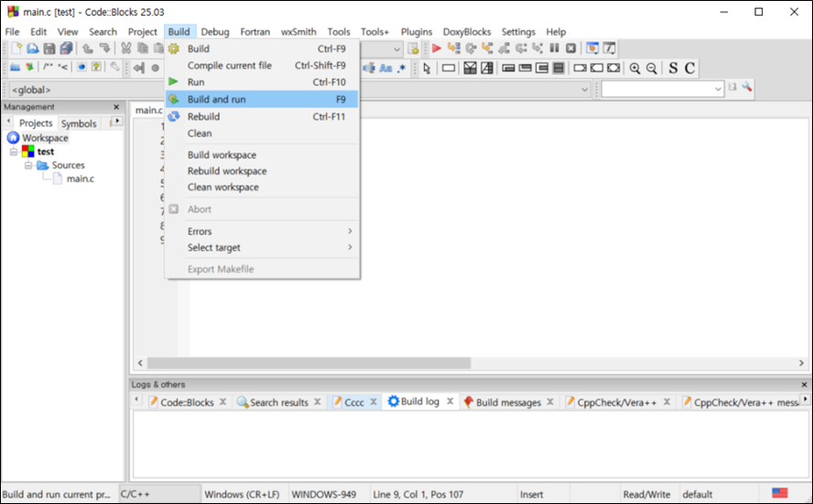Viewport: 813px width, 504px height.
Task: Select the Nassi if-block tool
Action: [x=471, y=68]
